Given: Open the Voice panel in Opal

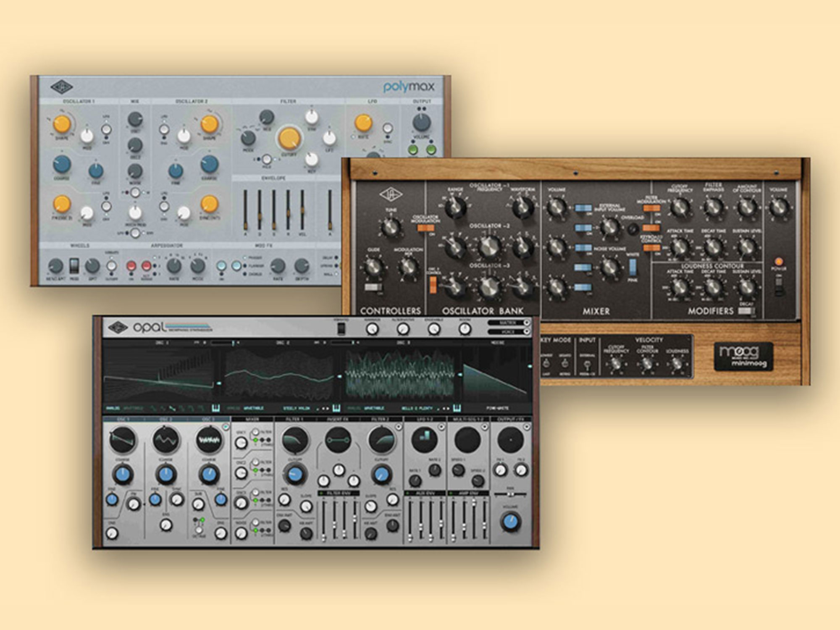Looking at the screenshot, I should coord(509,331).
